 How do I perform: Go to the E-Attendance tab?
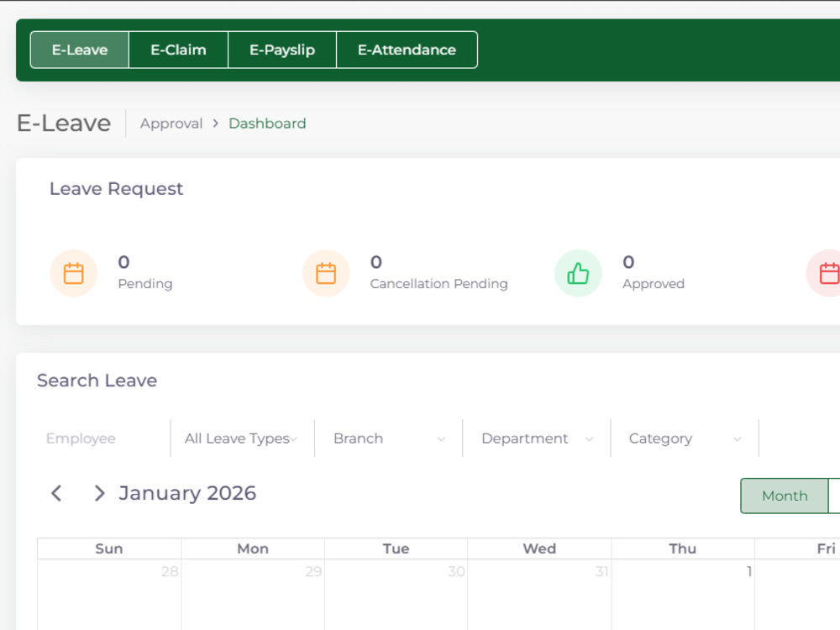click(407, 50)
